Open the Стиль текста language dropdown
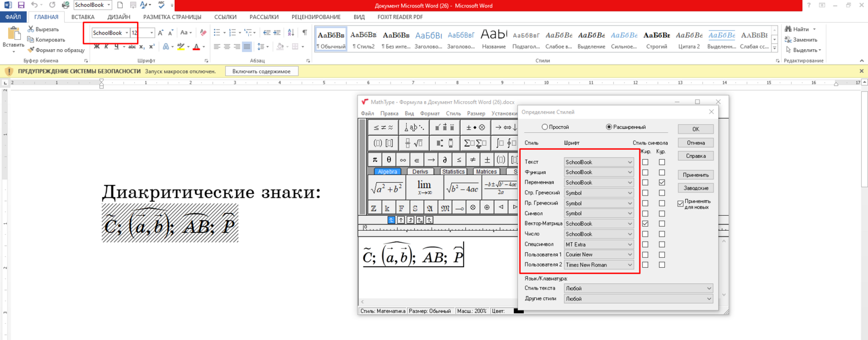Image resolution: width=868 pixels, height=340 pixels. coord(709,288)
